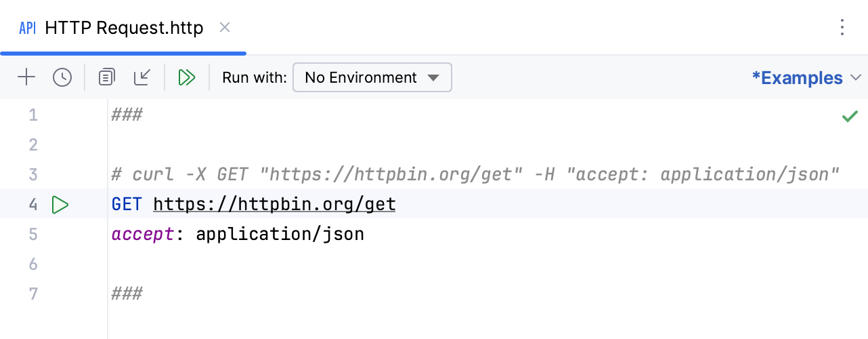Open the tab options kebab menu
The width and height of the screenshot is (868, 339).
pos(842,27)
